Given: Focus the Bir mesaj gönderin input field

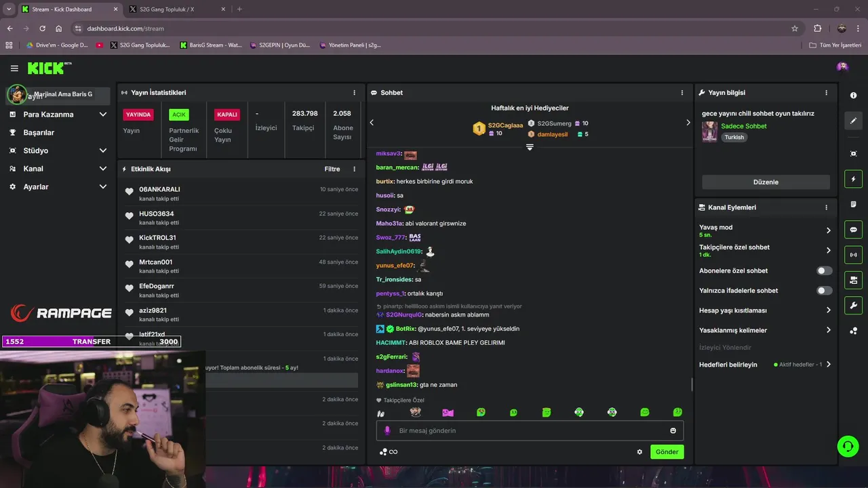Looking at the screenshot, I should click(530, 430).
